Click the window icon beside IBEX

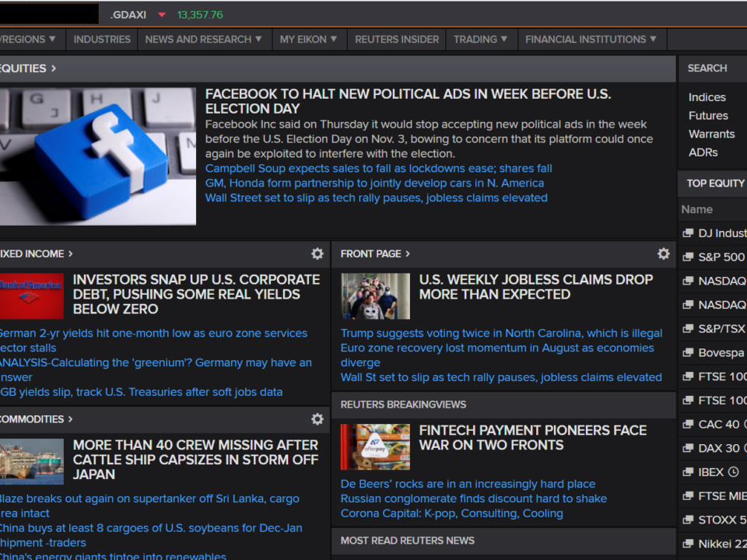[x=687, y=472]
